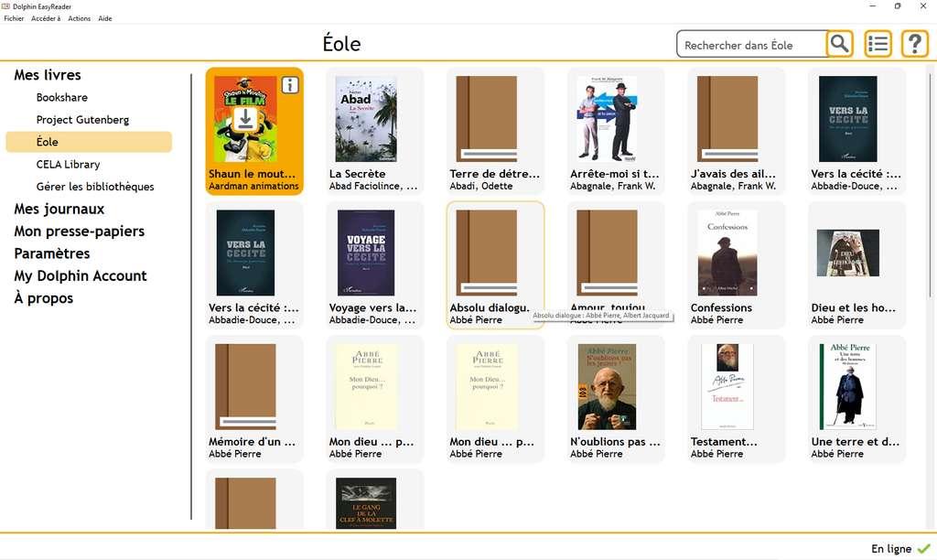Open the Fichier menu

click(14, 18)
